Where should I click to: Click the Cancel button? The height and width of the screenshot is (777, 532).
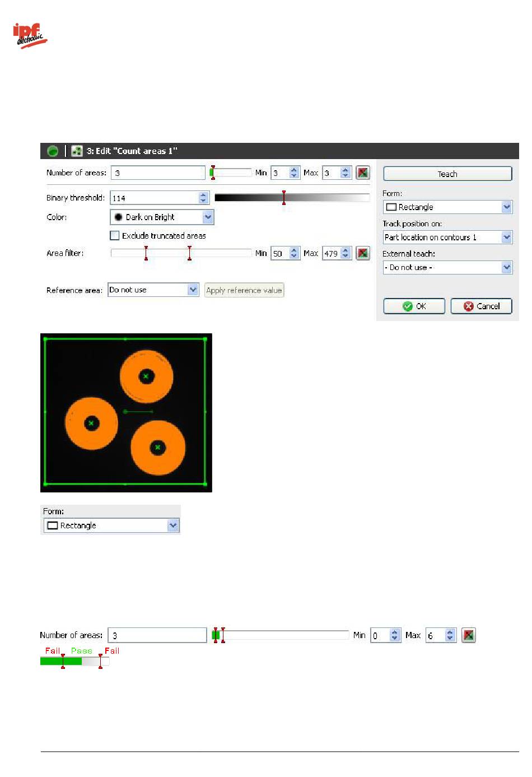click(482, 306)
